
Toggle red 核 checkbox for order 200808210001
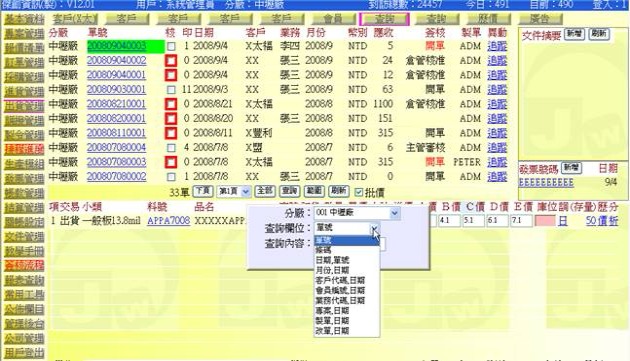coord(171,104)
